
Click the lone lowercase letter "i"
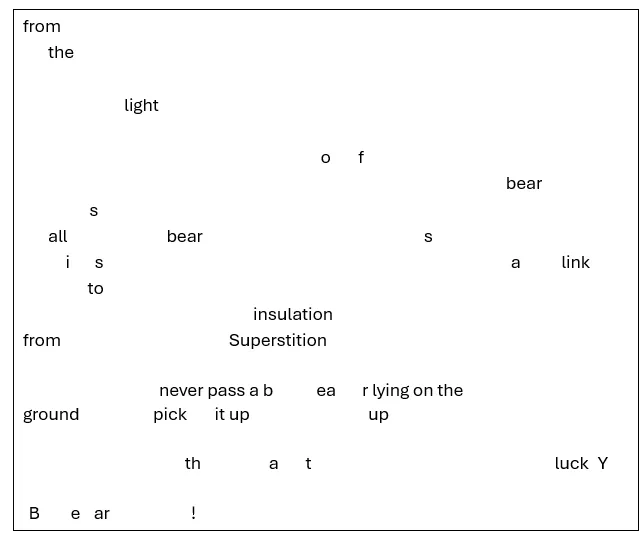tap(68, 262)
